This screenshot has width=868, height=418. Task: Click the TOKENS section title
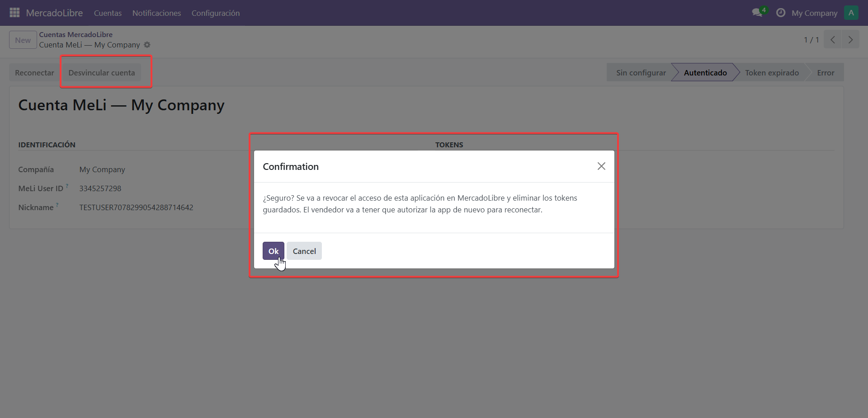[449, 145]
